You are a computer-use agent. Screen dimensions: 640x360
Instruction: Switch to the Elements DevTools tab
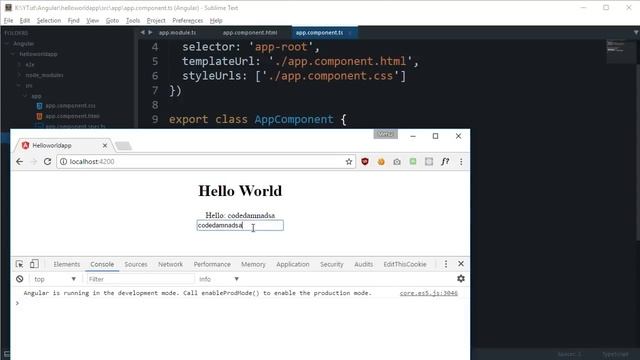(67, 264)
